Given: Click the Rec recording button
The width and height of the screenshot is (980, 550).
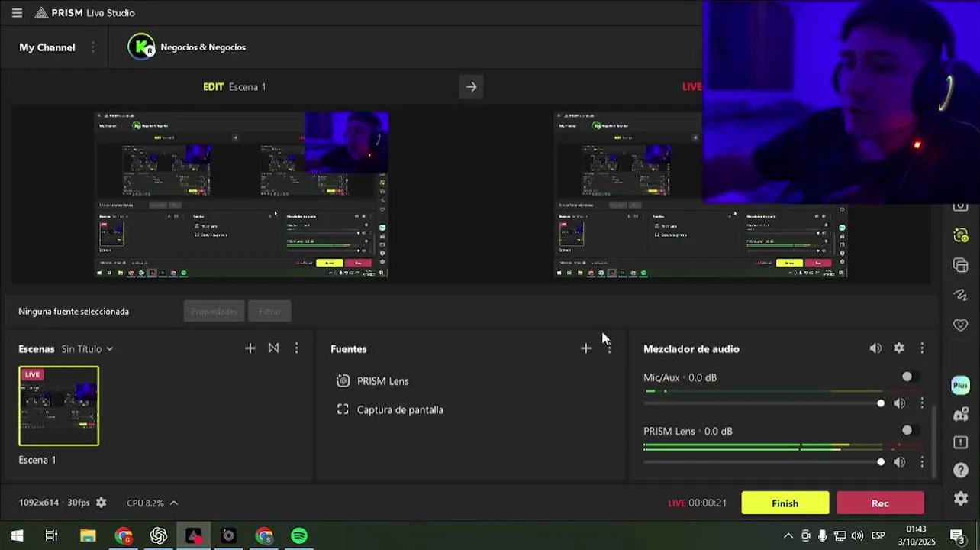Looking at the screenshot, I should (880, 503).
